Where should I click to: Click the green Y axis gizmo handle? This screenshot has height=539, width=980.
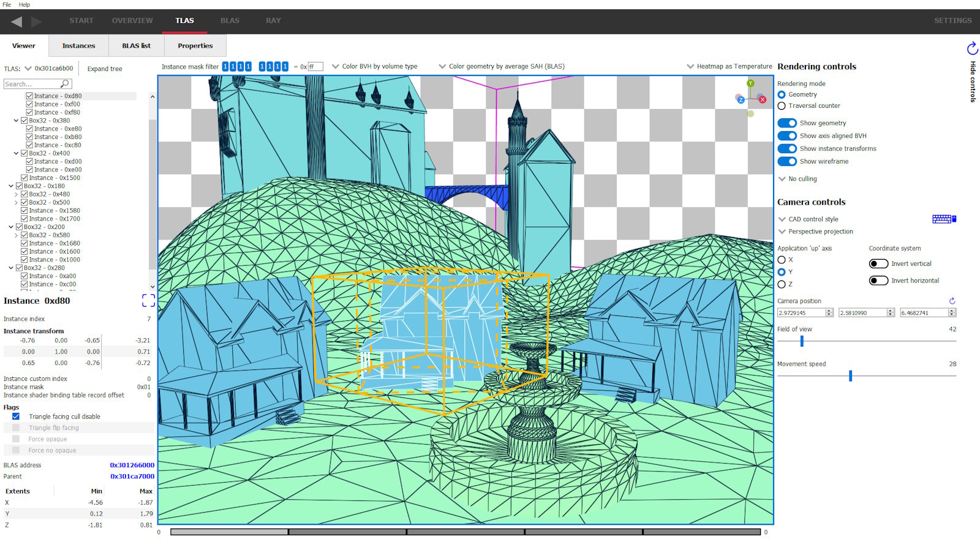750,83
